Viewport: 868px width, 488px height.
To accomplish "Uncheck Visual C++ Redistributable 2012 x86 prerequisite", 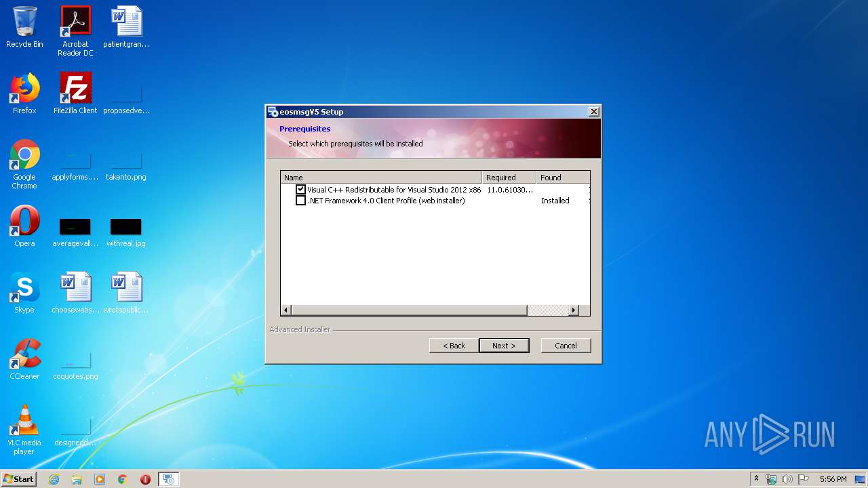I will [301, 190].
